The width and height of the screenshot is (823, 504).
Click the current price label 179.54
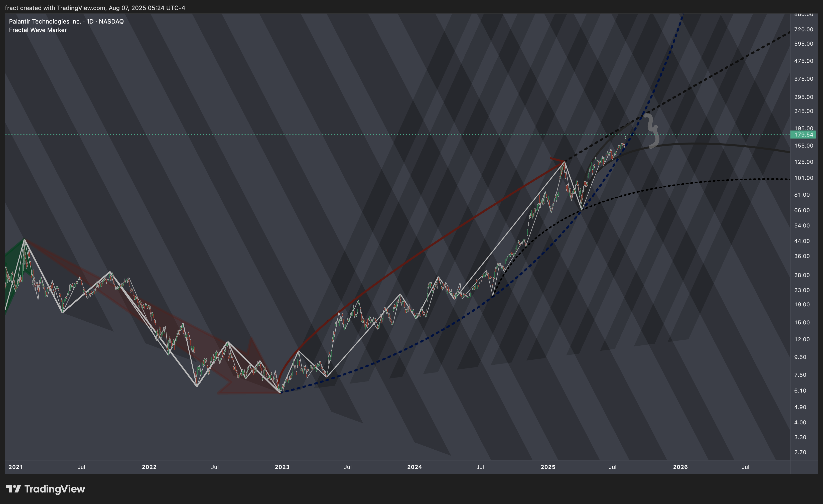pos(803,135)
